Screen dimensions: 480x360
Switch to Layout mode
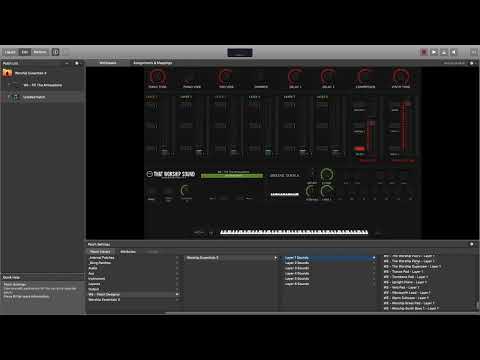(10, 52)
